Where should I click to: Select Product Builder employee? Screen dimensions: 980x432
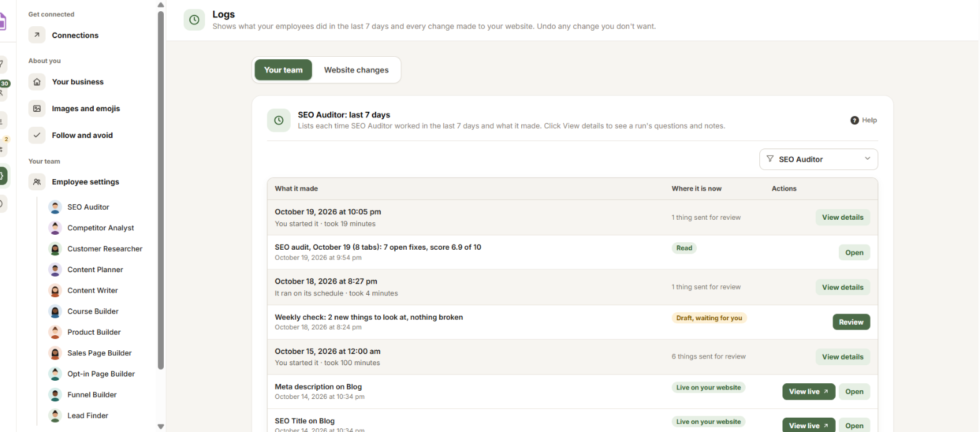pyautogui.click(x=94, y=332)
